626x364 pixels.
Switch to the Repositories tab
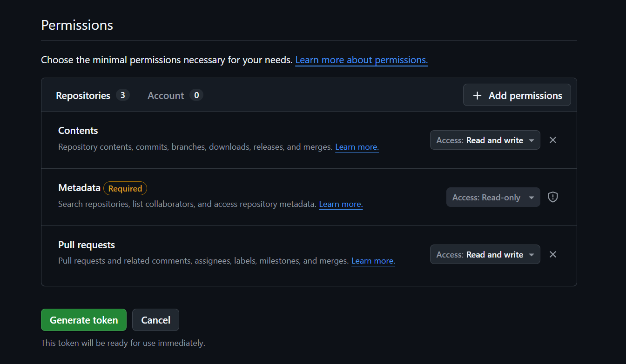pyautogui.click(x=83, y=95)
